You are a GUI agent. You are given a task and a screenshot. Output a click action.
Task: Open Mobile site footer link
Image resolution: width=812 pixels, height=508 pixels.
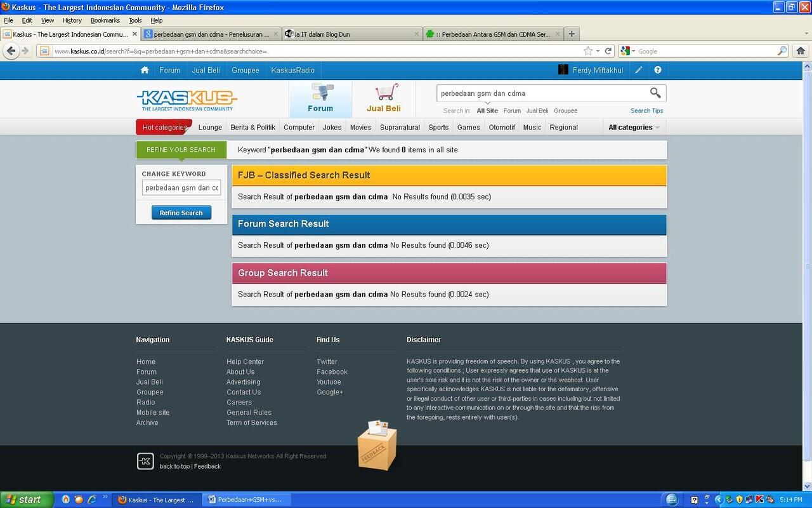(x=153, y=413)
